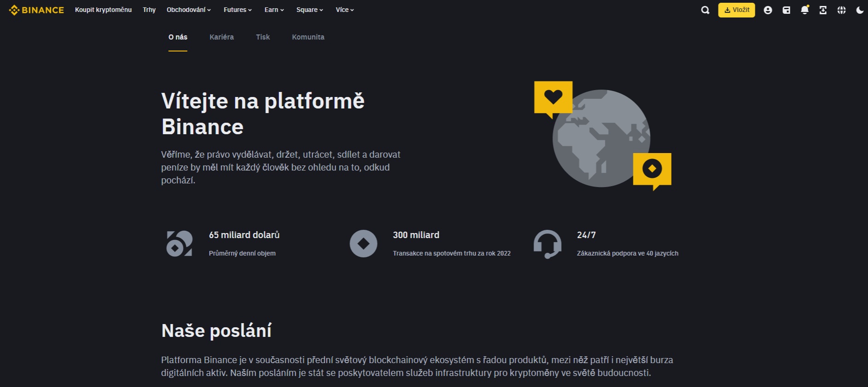This screenshot has height=387, width=868.
Task: Click "Transakce na spotovém trhu za rok 2022"
Action: [452, 253]
